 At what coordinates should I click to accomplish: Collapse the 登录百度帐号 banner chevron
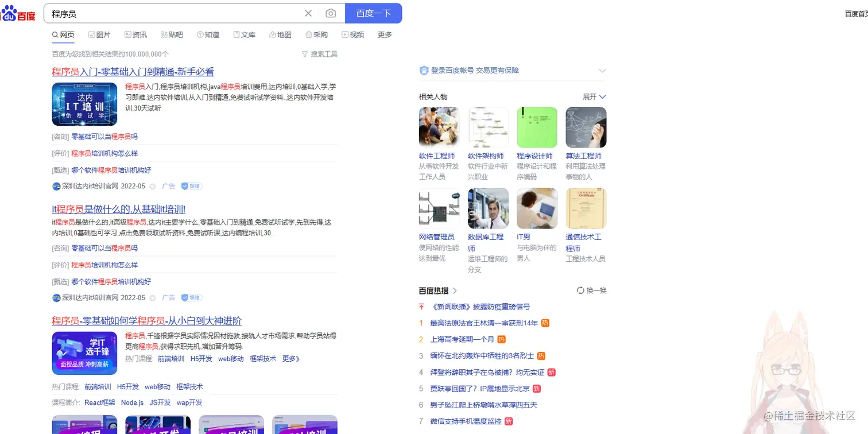tap(602, 70)
